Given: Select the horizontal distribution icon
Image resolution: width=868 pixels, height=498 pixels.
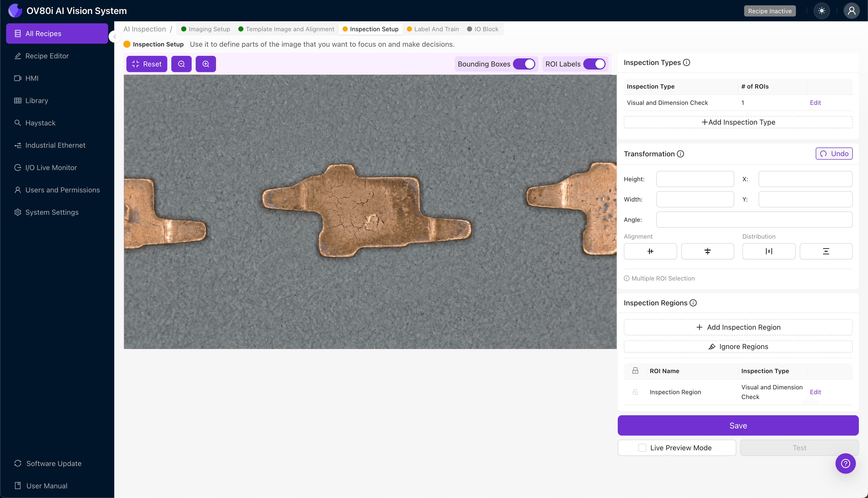Looking at the screenshot, I should [x=769, y=251].
